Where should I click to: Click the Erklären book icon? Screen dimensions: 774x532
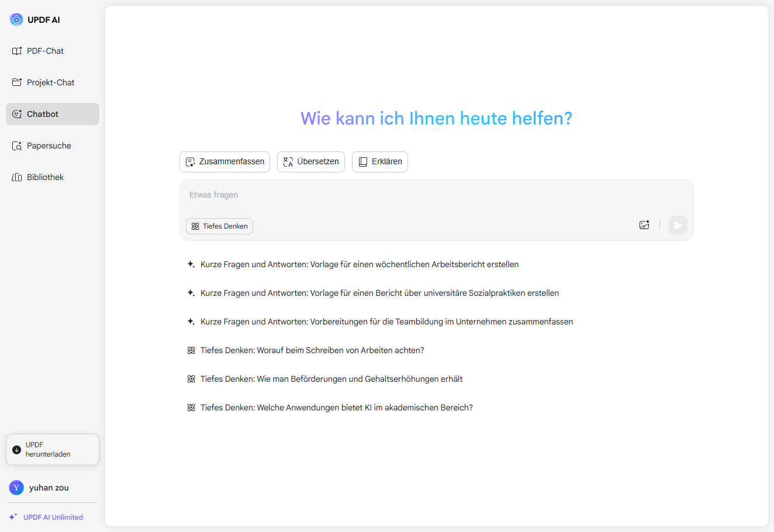pos(363,162)
